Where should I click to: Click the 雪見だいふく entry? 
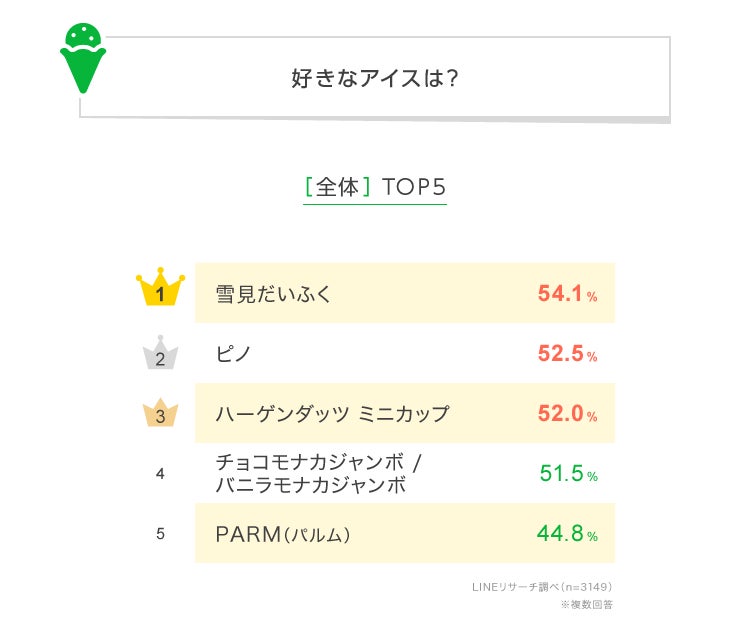[273, 294]
